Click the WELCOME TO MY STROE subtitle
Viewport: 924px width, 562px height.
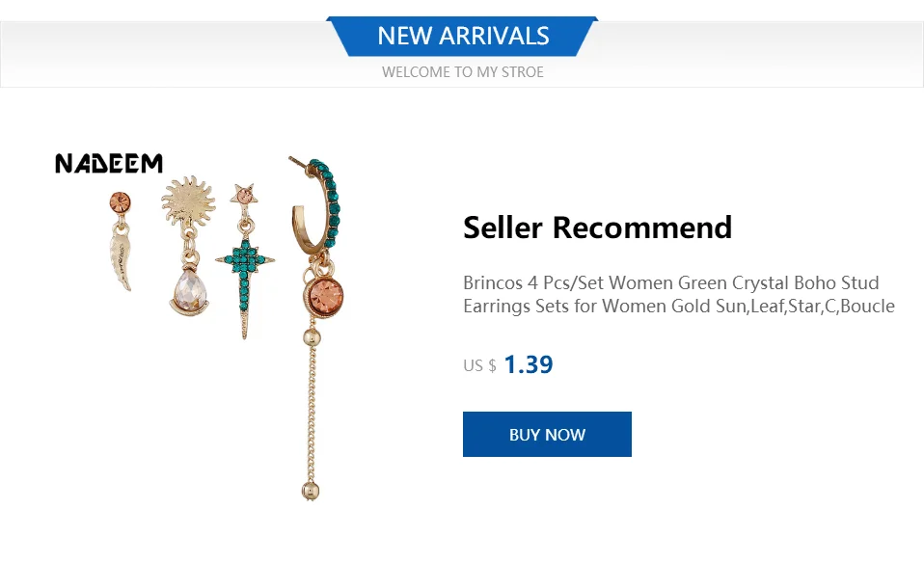[463, 72]
